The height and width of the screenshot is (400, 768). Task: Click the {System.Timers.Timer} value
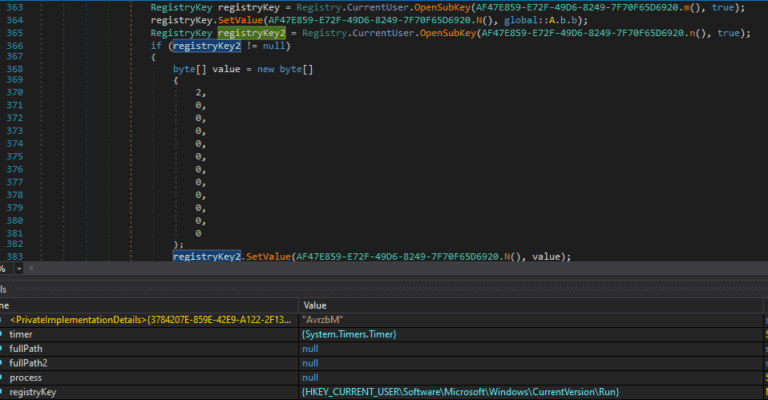[x=349, y=334]
